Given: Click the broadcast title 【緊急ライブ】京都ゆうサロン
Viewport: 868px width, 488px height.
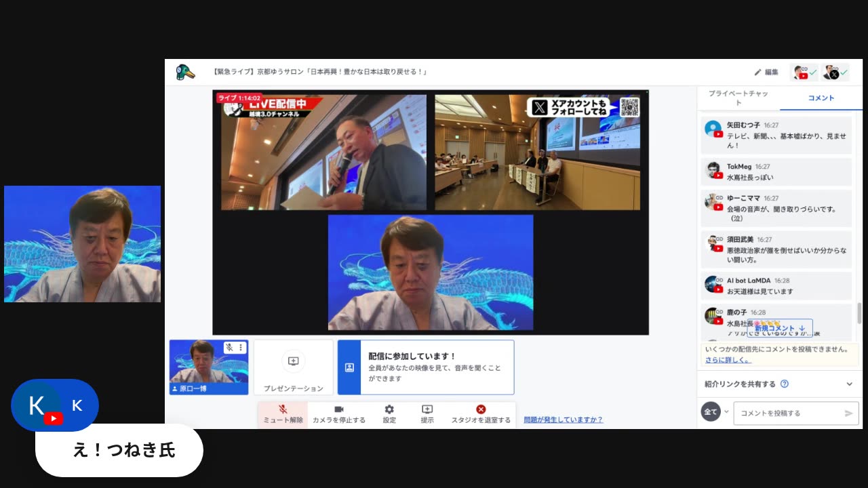Looking at the screenshot, I should click(x=320, y=72).
